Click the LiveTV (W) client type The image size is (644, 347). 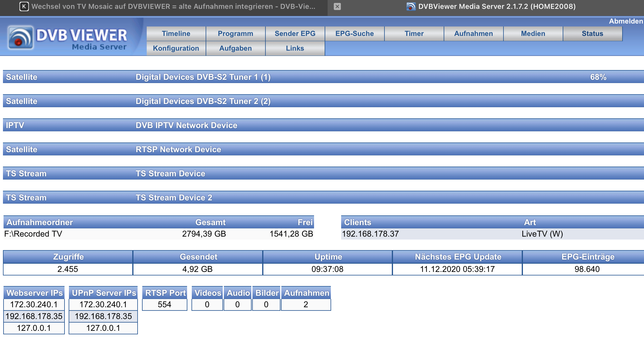point(542,234)
